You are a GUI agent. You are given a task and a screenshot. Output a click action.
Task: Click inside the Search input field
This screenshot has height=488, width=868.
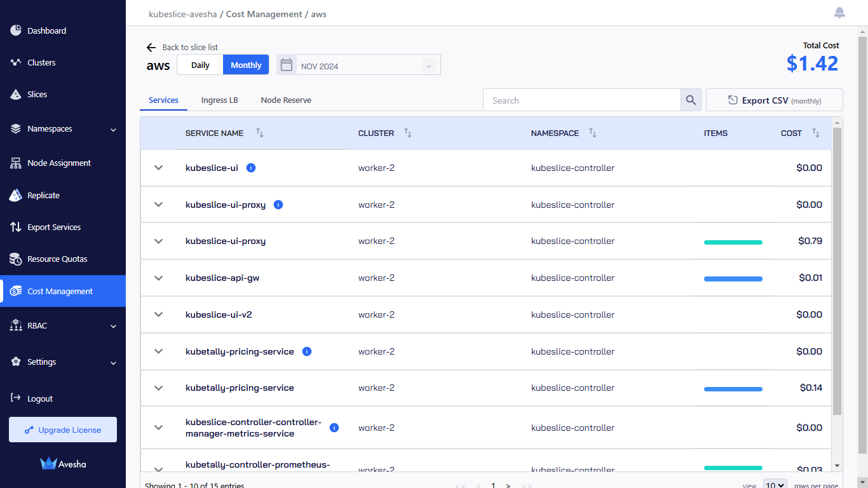(x=582, y=100)
